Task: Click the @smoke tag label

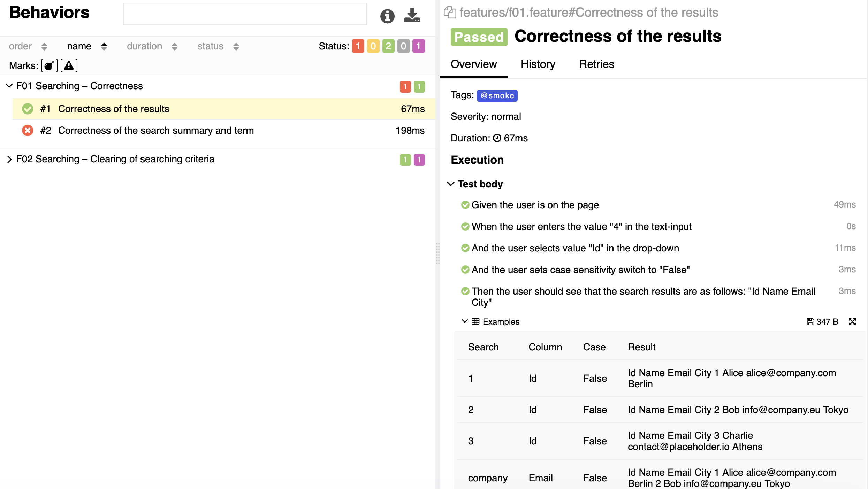Action: 497,95
